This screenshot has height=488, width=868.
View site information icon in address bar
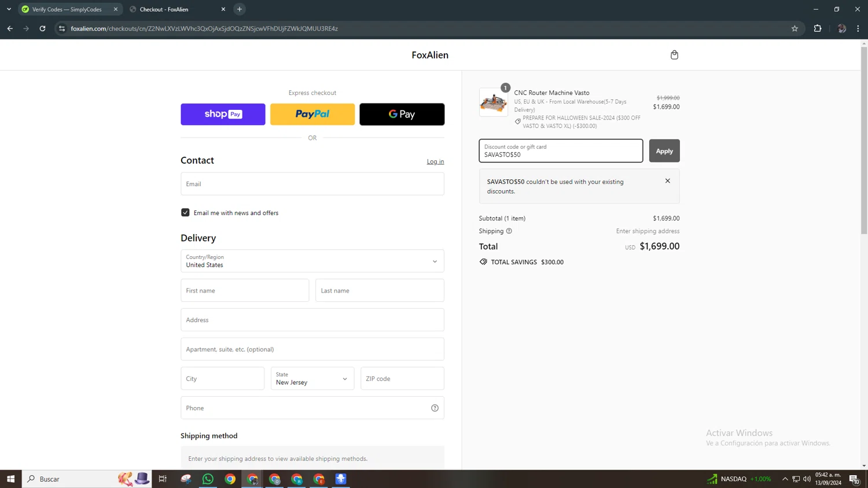(x=62, y=28)
